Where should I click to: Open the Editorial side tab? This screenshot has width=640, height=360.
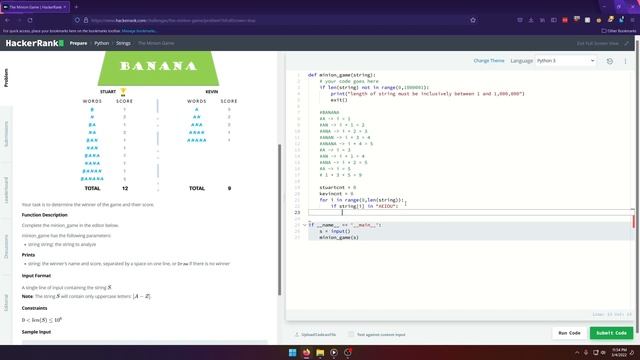[6, 302]
